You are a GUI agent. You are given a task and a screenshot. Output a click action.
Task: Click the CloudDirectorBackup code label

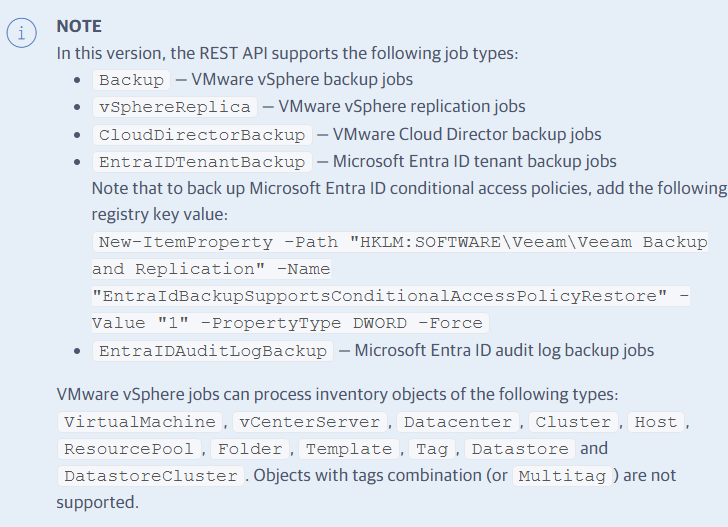point(201,134)
